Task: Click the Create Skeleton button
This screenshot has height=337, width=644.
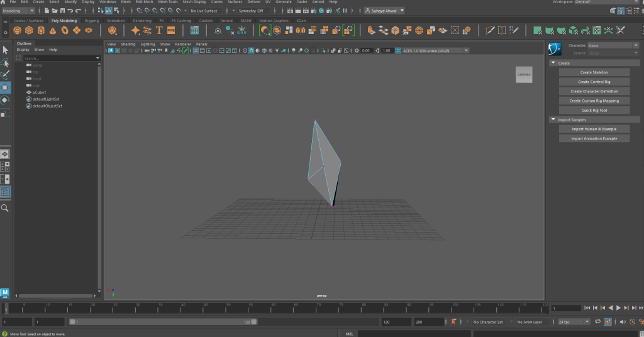Action: [594, 72]
